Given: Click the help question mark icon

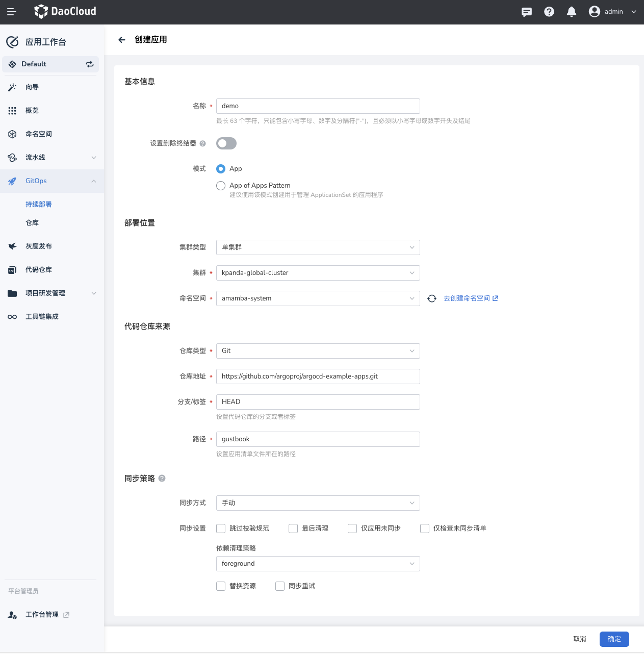Looking at the screenshot, I should tap(549, 12).
